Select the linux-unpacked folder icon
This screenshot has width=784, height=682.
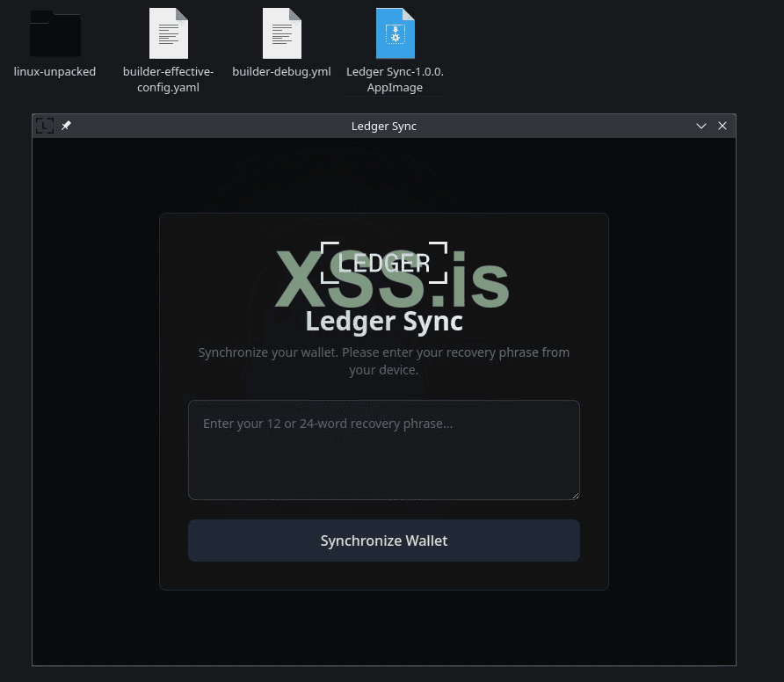55,33
